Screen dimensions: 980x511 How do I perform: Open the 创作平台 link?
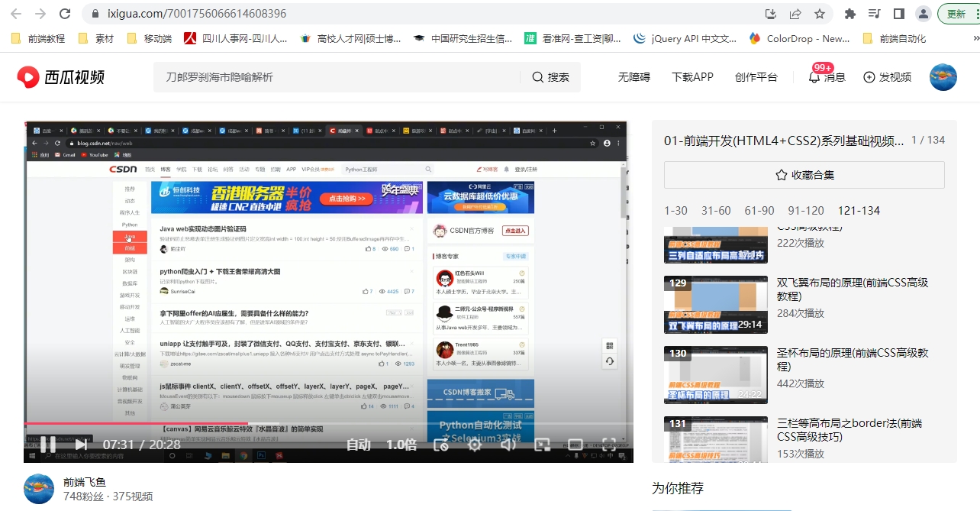[x=756, y=77]
